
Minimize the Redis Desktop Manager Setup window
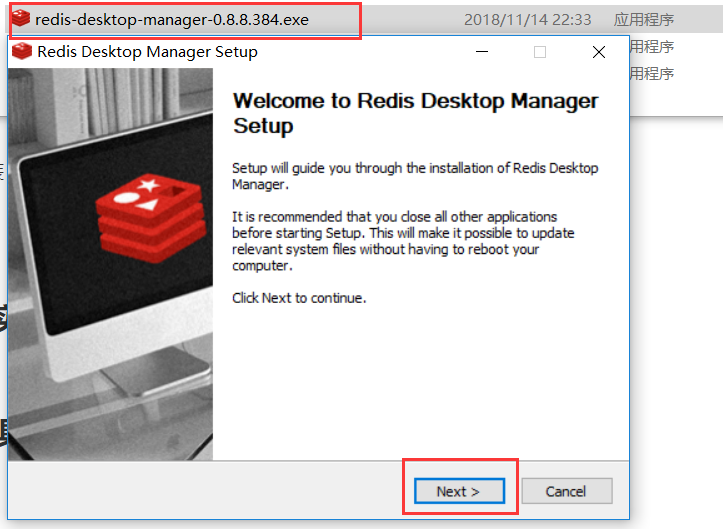pyautogui.click(x=482, y=52)
